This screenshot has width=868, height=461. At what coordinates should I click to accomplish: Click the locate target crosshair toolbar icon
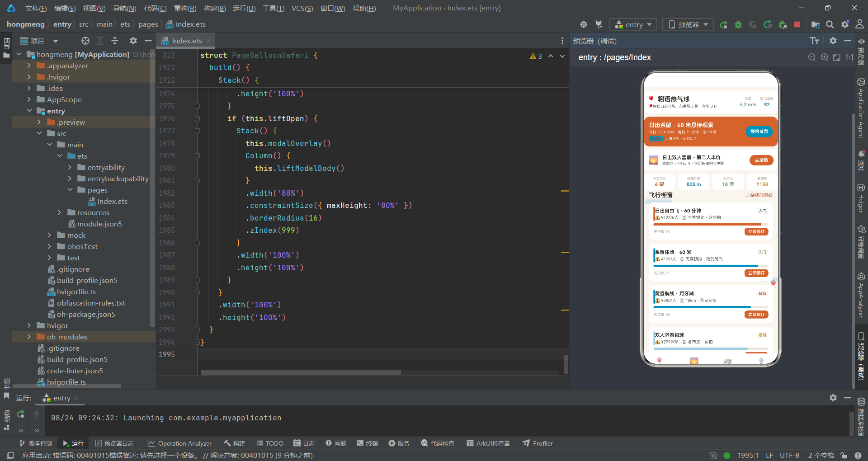[584, 24]
